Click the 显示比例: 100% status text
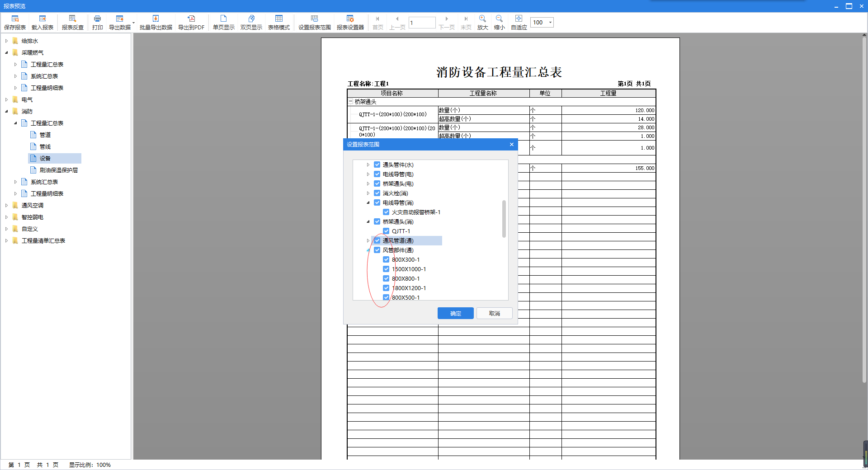868x470 pixels. (90, 465)
